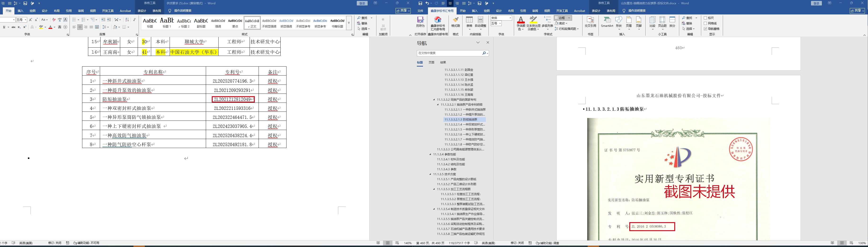Expand the styles gallery in left window
Image resolution: width=868 pixels, height=247 pixels.
(x=349, y=23)
